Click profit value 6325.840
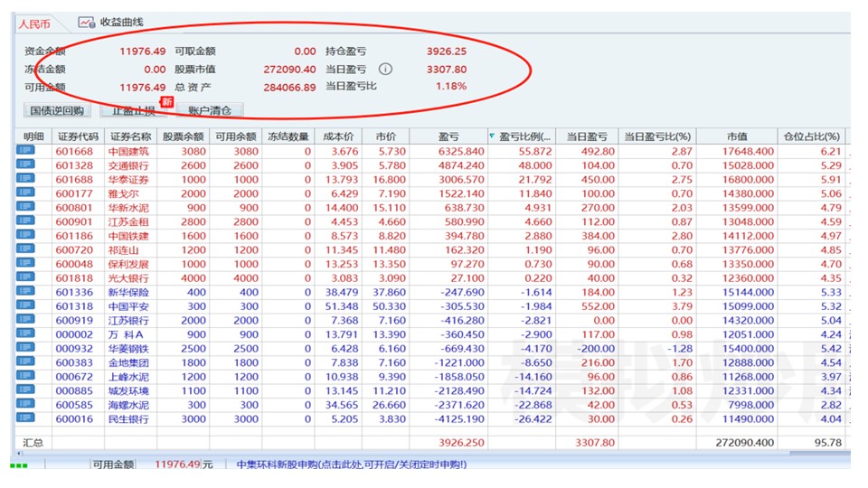Screen dimensions: 868x488 [461, 151]
